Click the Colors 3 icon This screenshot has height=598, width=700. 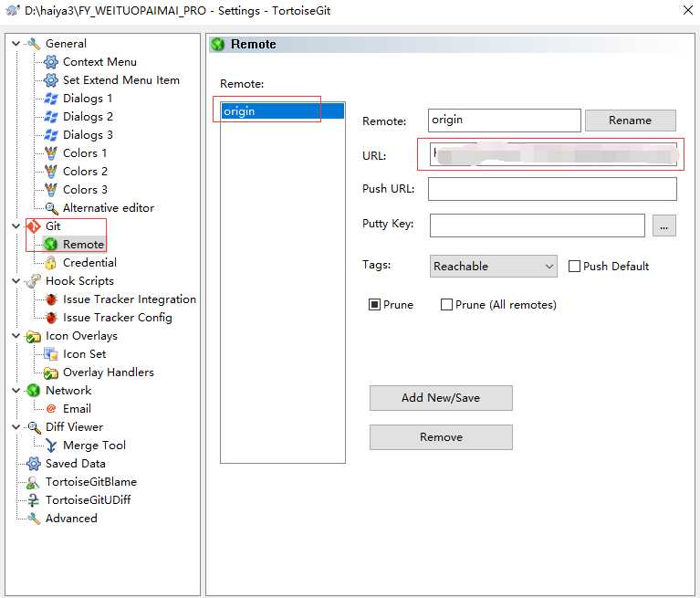click(51, 190)
